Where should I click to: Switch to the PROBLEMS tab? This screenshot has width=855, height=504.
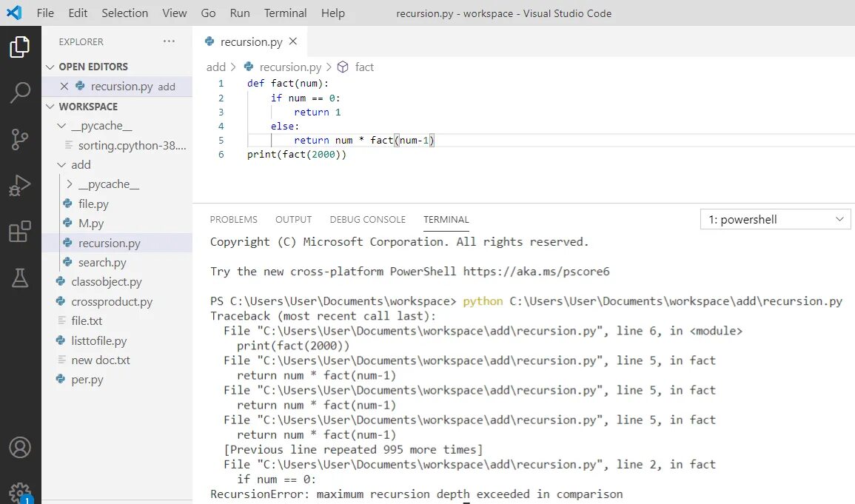(x=233, y=219)
